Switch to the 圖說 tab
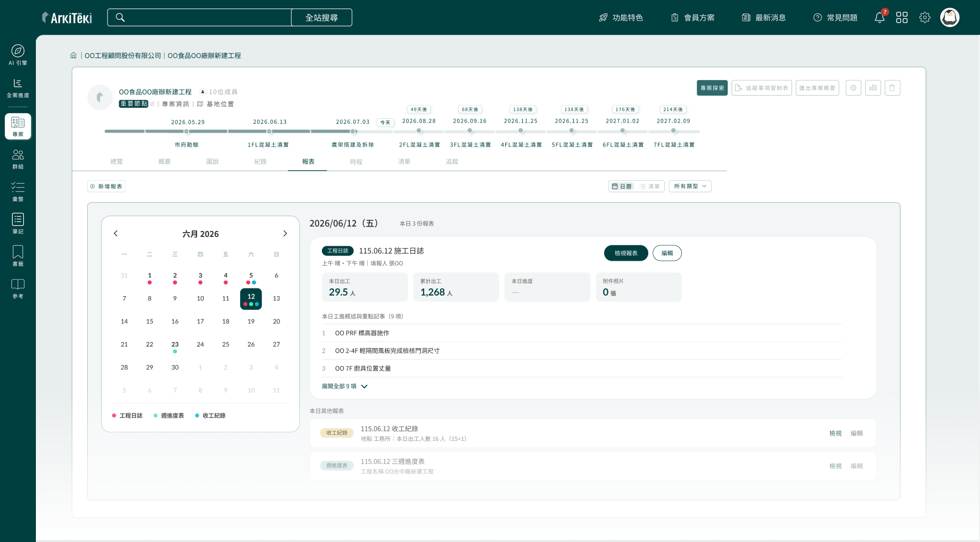Screen dimensions: 980x542 coord(213,161)
